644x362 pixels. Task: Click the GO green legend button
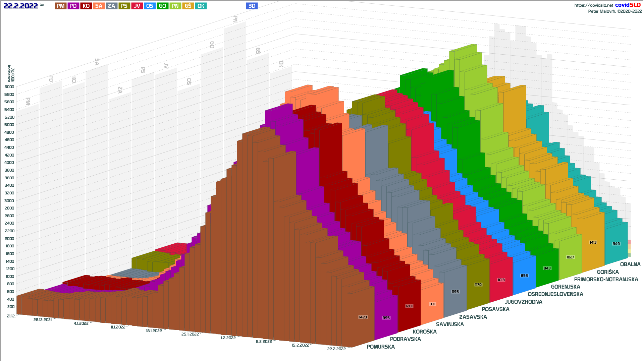tap(162, 6)
